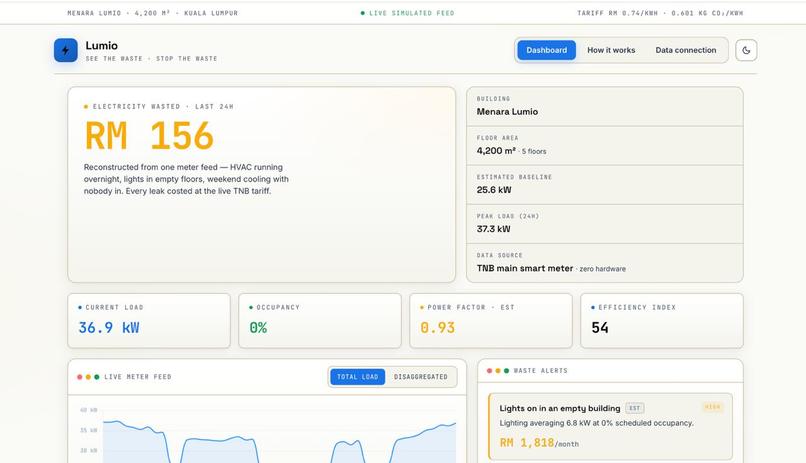This screenshot has width=806, height=463.
Task: Open the Dashboard tab
Action: click(546, 50)
